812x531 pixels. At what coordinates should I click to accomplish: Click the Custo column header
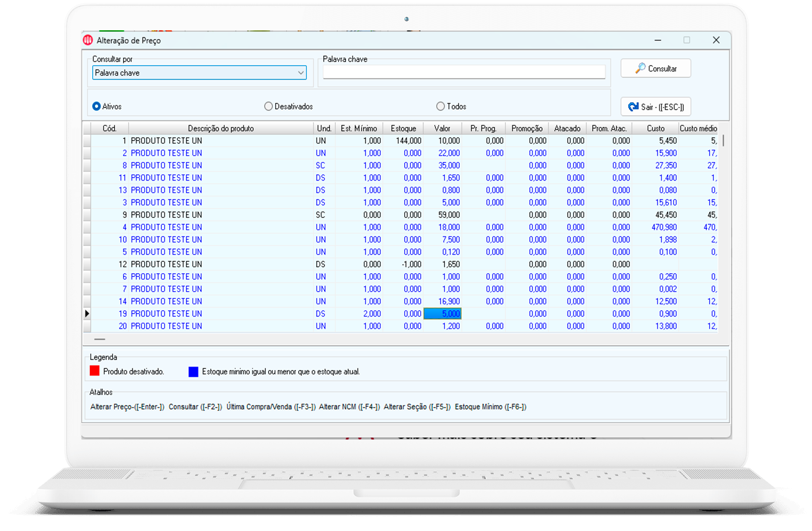tap(655, 128)
